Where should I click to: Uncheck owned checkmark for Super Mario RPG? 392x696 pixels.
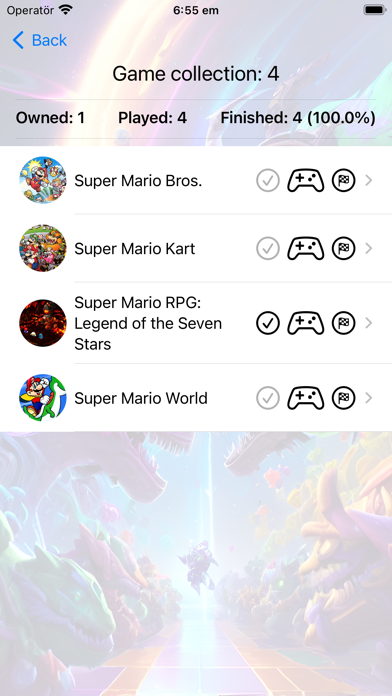(268, 323)
